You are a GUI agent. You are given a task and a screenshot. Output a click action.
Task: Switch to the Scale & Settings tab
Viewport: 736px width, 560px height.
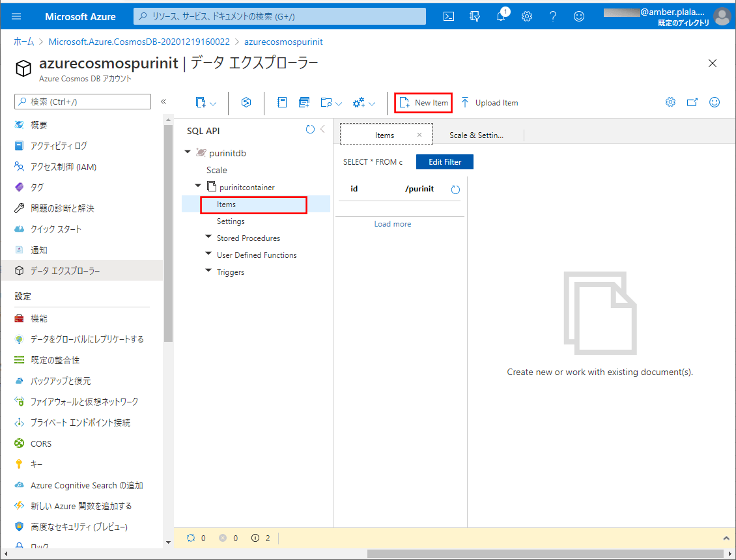[476, 135]
